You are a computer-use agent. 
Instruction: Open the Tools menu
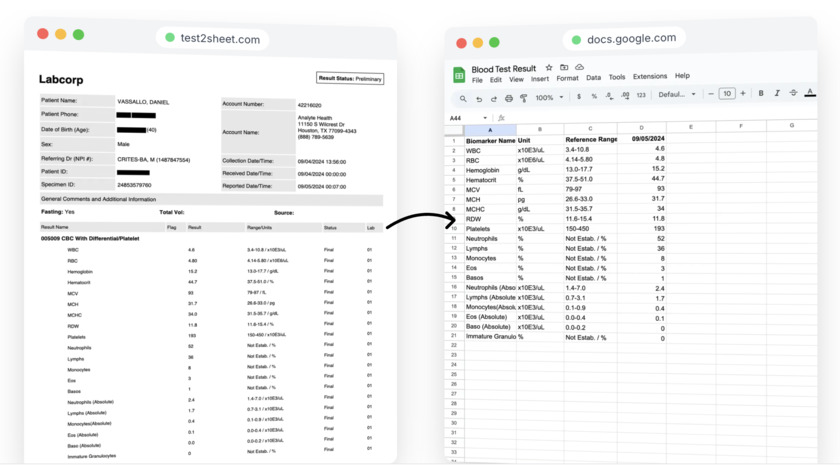point(617,77)
